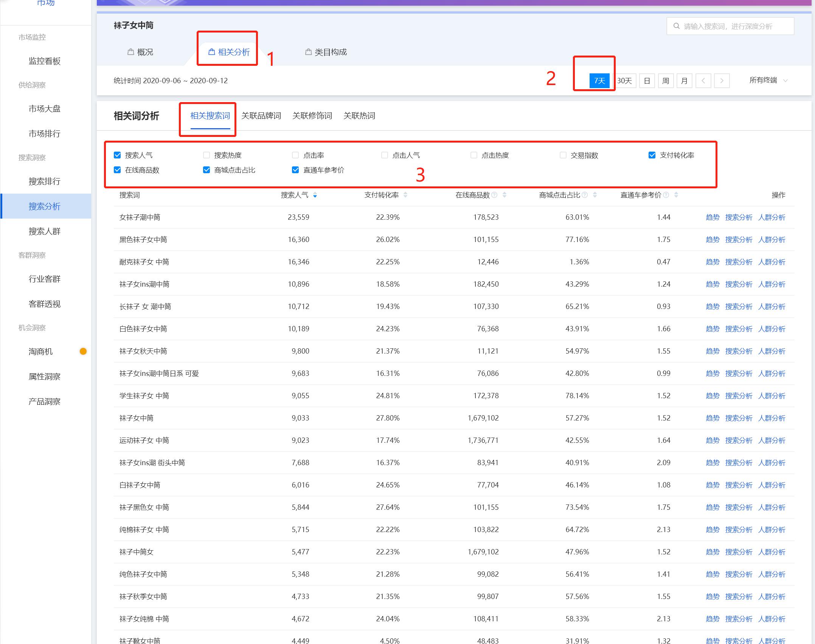
Task: Click the orange dot beside 淘商机
Action: (x=83, y=351)
